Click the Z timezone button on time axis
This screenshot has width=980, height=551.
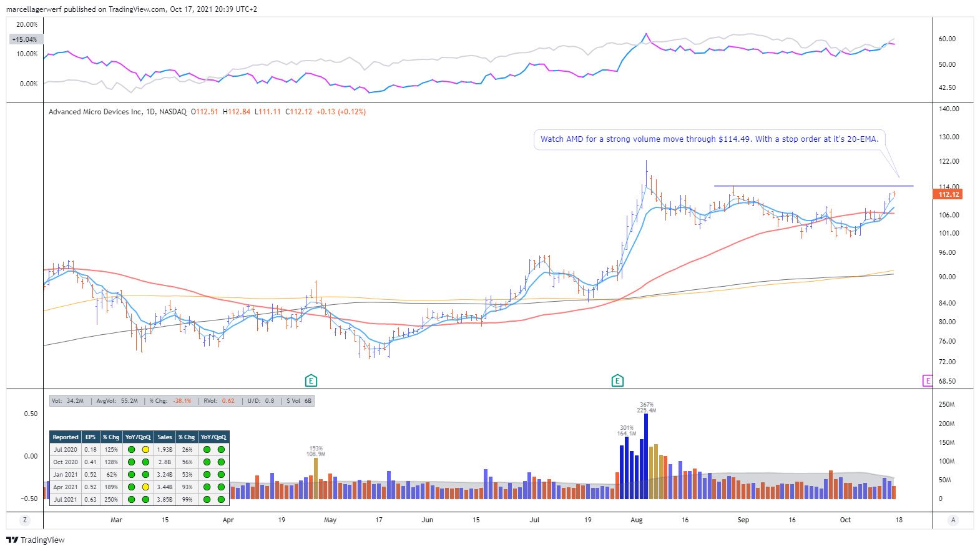(x=25, y=520)
